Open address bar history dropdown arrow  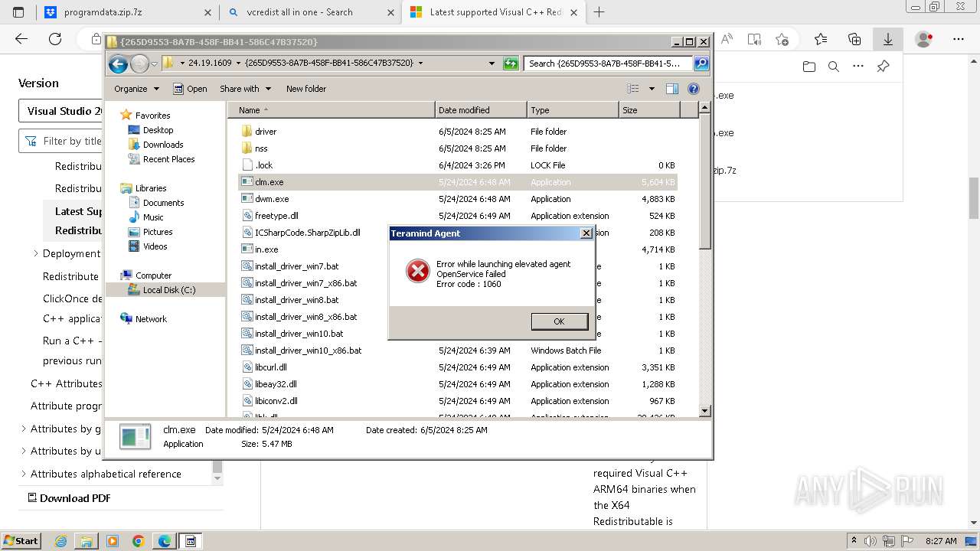coord(492,64)
